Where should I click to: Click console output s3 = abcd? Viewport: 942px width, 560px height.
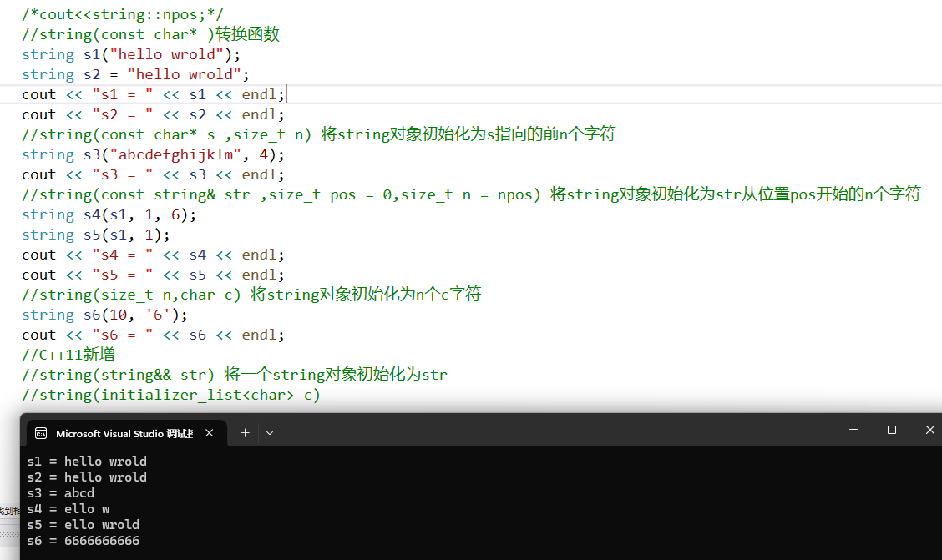[61, 492]
